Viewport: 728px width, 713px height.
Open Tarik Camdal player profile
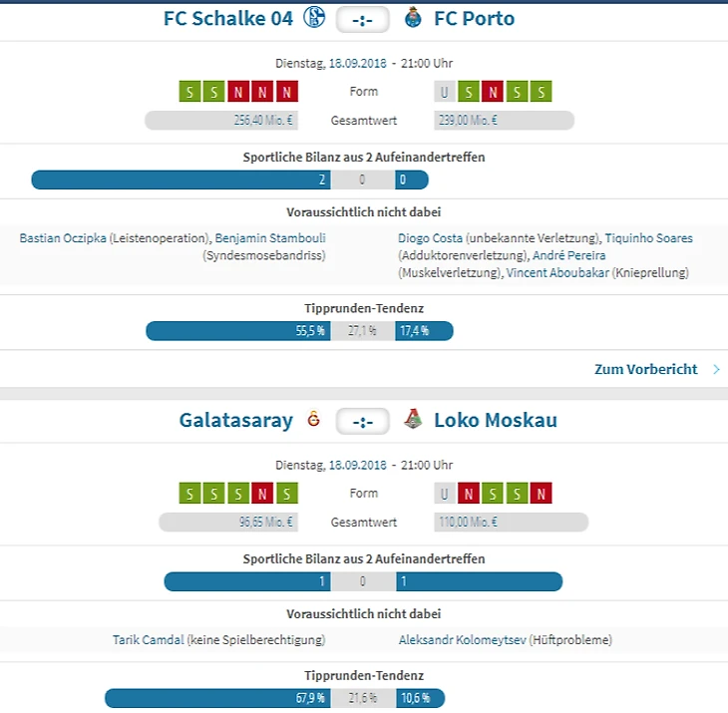pos(149,640)
